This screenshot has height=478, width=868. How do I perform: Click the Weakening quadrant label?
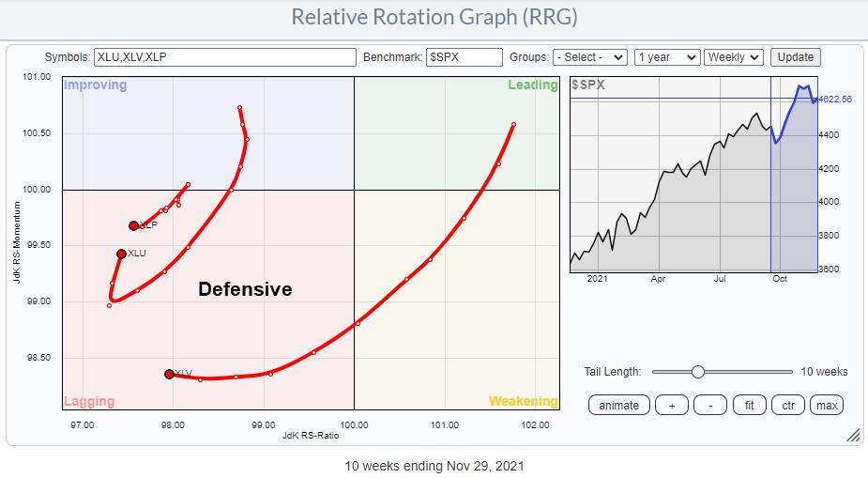(x=523, y=402)
